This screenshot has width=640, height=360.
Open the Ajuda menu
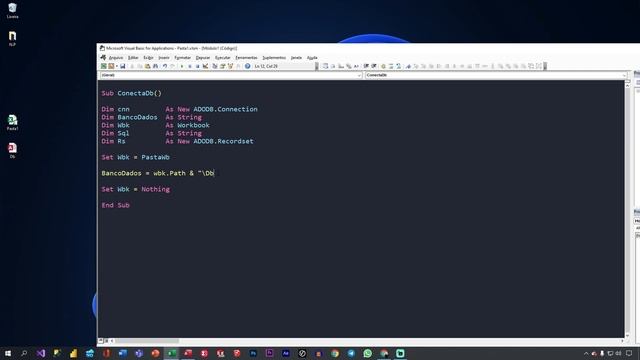(x=312, y=58)
